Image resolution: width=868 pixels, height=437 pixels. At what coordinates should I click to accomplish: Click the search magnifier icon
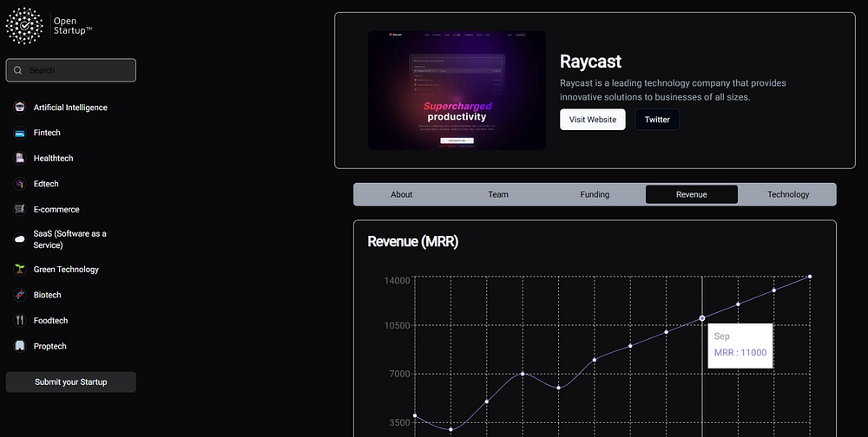(x=17, y=70)
